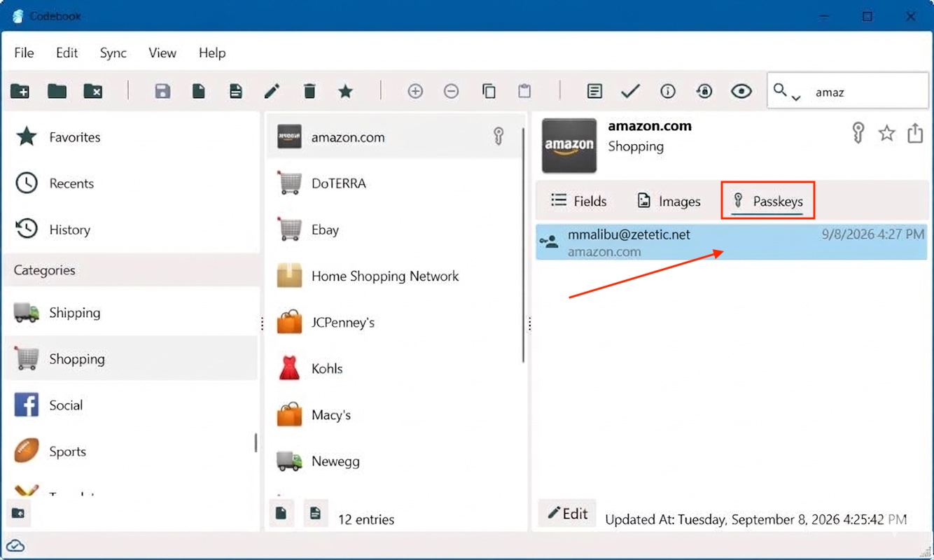Select the Shipping category
This screenshot has width=934, height=560.
pos(131,313)
